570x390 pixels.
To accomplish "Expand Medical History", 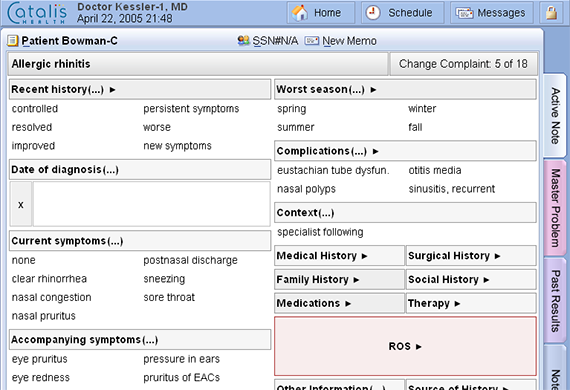I will point(339,256).
